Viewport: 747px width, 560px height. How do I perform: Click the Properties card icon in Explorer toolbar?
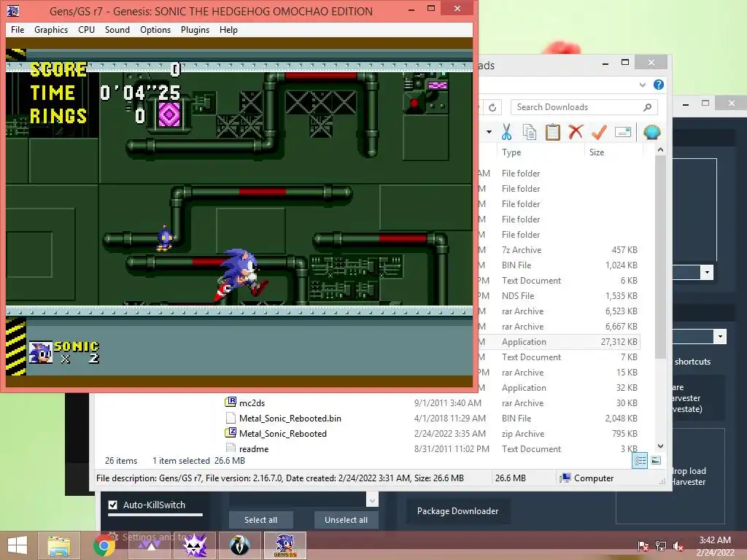click(623, 132)
